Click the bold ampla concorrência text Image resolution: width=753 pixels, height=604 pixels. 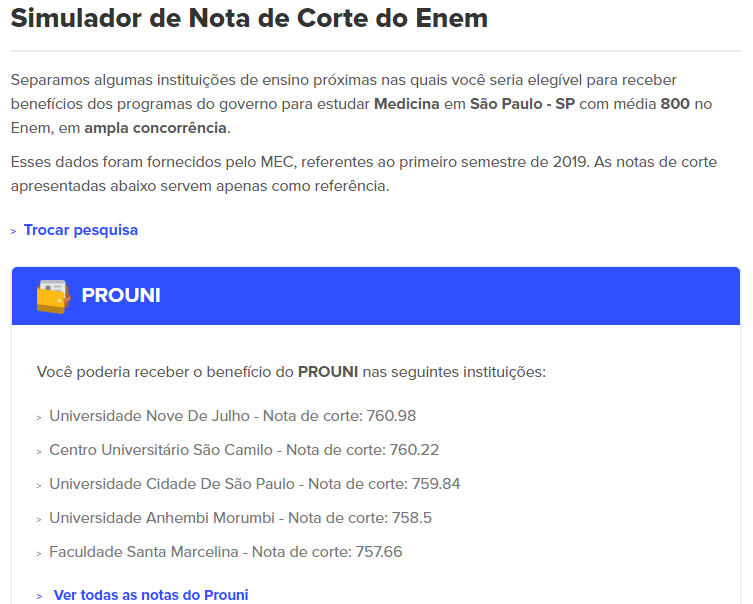point(155,128)
